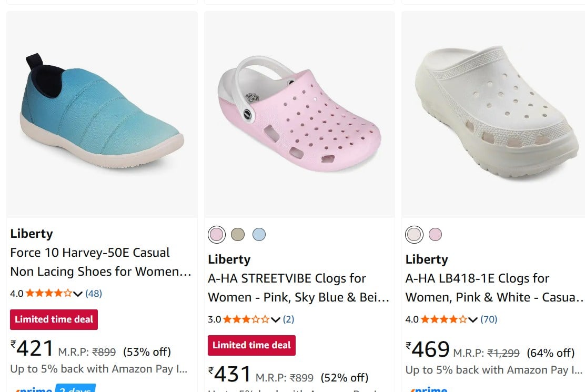Open A-HA LB418-1E Clogs product title

click(495, 288)
